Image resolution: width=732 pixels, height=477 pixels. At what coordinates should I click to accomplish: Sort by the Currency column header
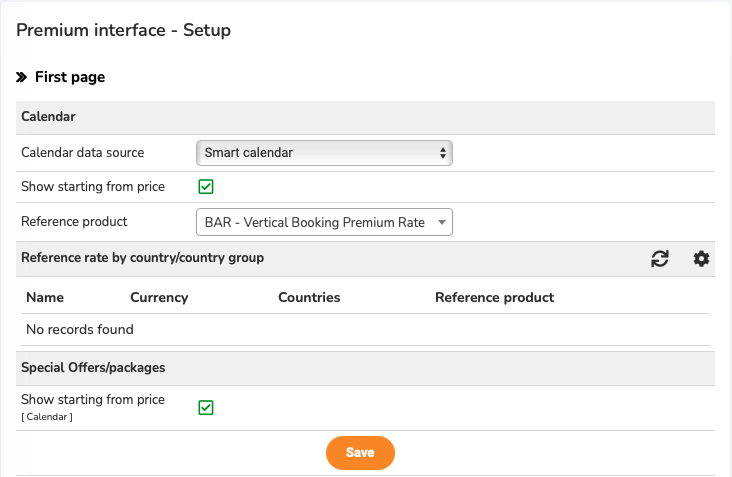pyautogui.click(x=159, y=297)
